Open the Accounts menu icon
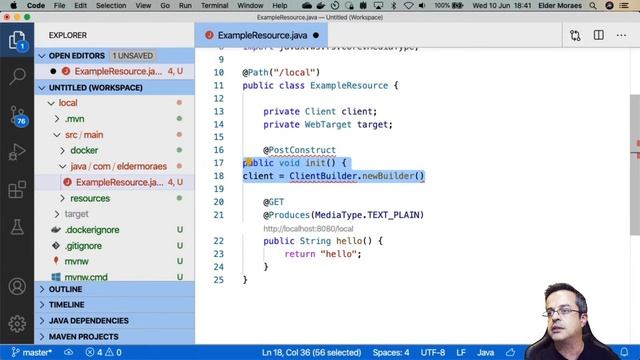Viewport: 640px width, 360px height. point(17,287)
